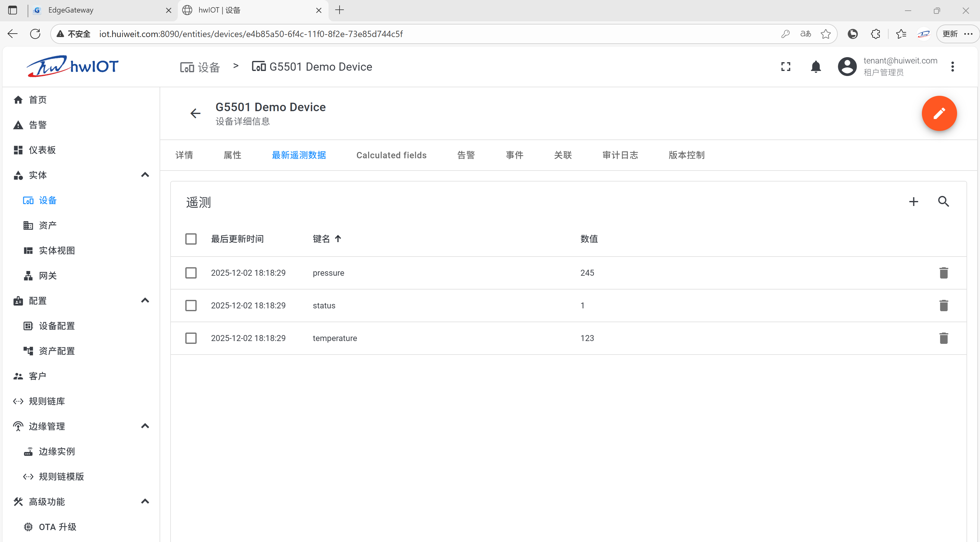Check the pressure row checkbox

click(x=191, y=273)
